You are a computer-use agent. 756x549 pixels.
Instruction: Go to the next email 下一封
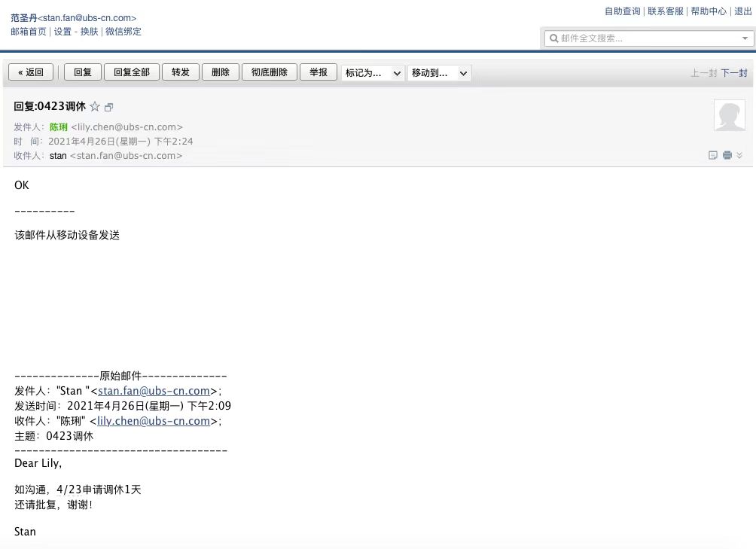[x=733, y=73]
